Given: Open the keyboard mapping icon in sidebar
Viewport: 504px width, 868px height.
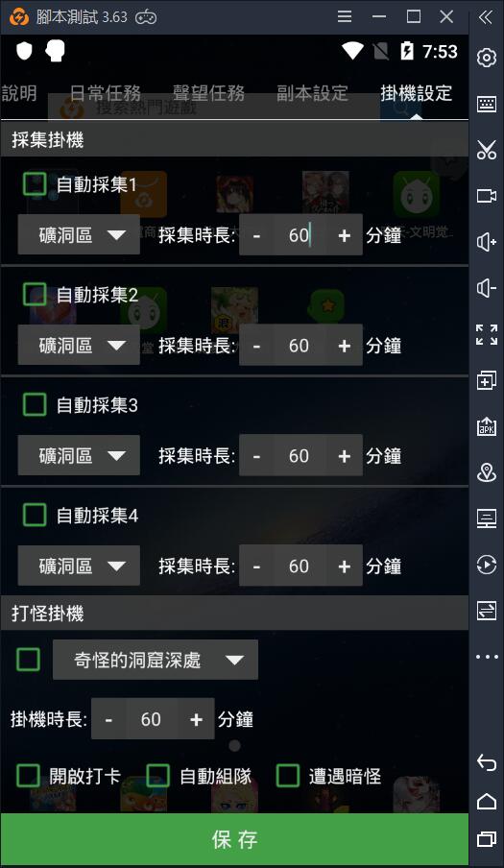Looking at the screenshot, I should tap(487, 104).
